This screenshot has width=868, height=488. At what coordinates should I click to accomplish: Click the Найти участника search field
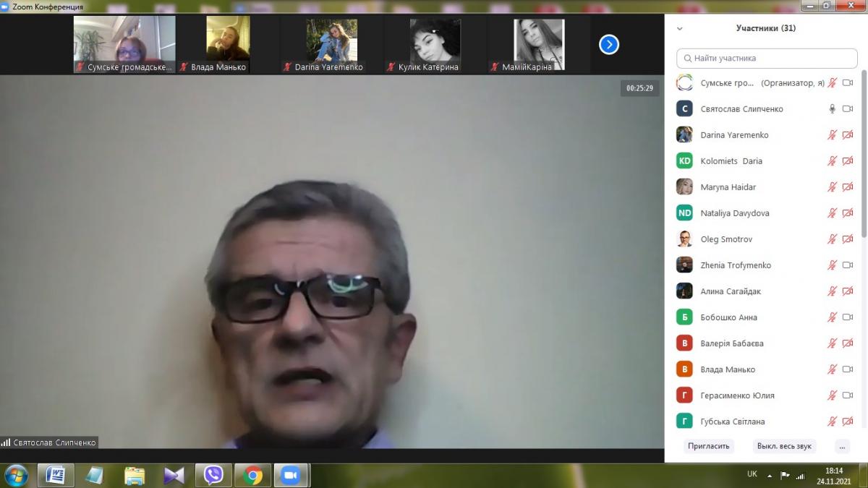tap(767, 58)
